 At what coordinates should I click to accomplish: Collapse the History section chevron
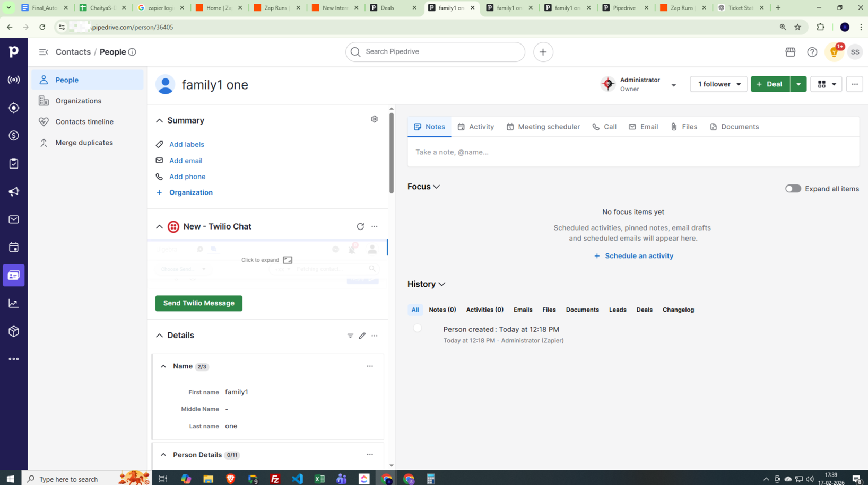click(442, 285)
